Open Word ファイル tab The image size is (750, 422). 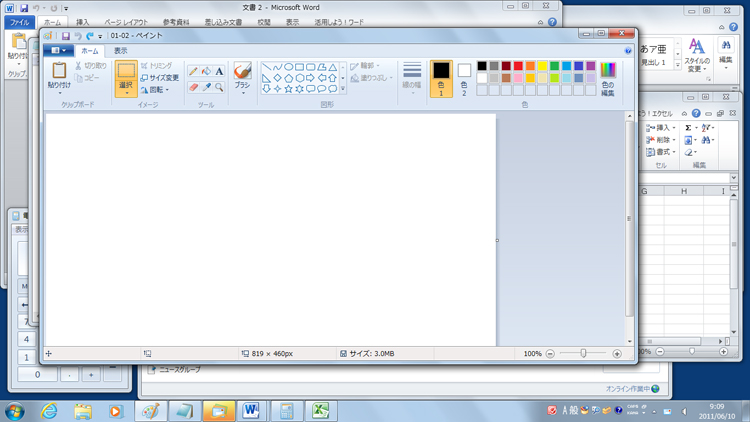point(20,22)
